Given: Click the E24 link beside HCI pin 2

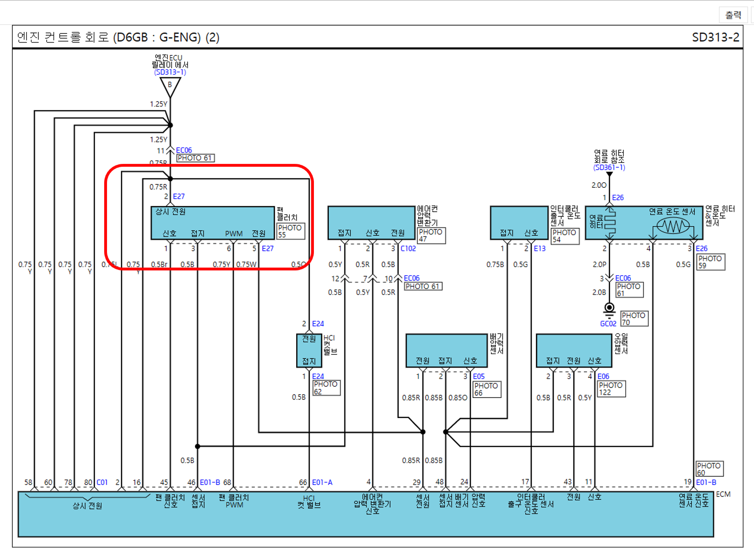Looking at the screenshot, I should tap(318, 324).
